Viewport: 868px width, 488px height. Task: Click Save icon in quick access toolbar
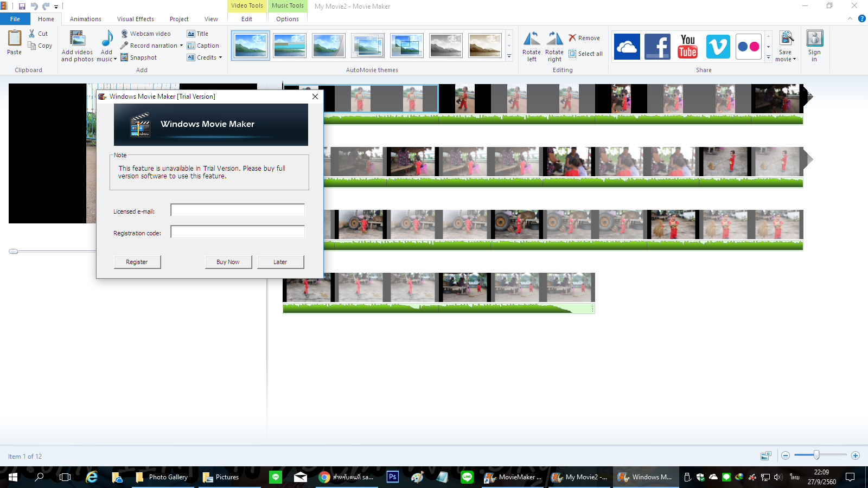[22, 7]
